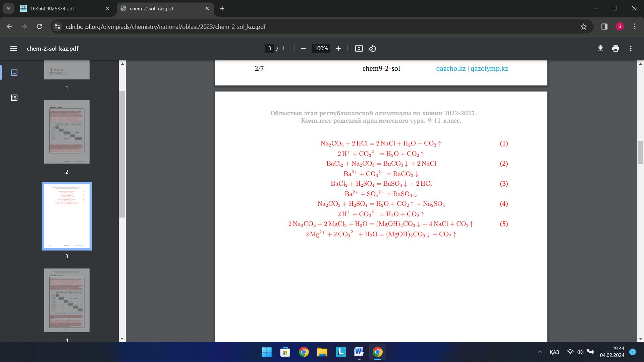Show page thumbnails view in sidebar
This screenshot has width=644, height=362.
click(14, 73)
